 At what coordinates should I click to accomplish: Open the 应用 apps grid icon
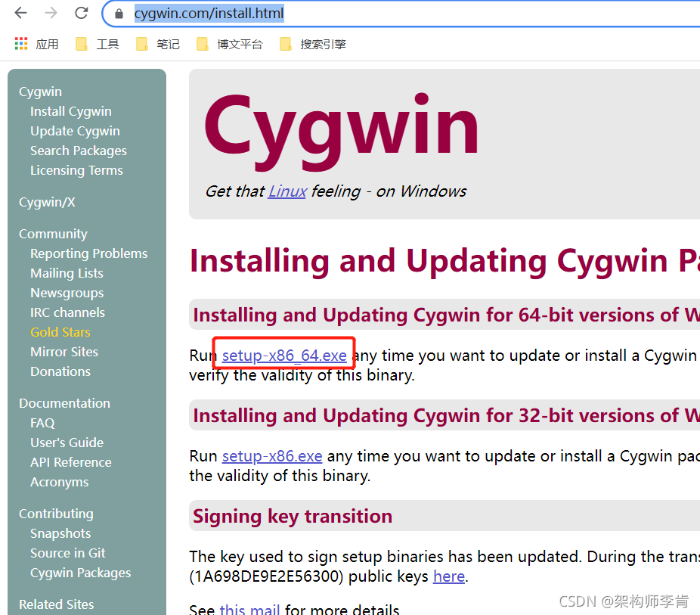point(20,43)
